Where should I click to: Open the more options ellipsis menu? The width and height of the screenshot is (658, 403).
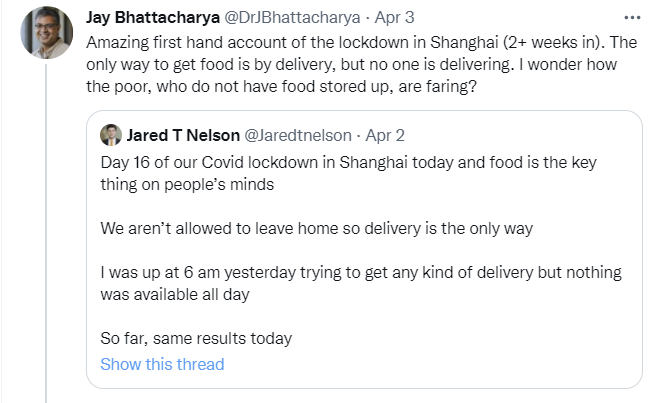point(632,19)
